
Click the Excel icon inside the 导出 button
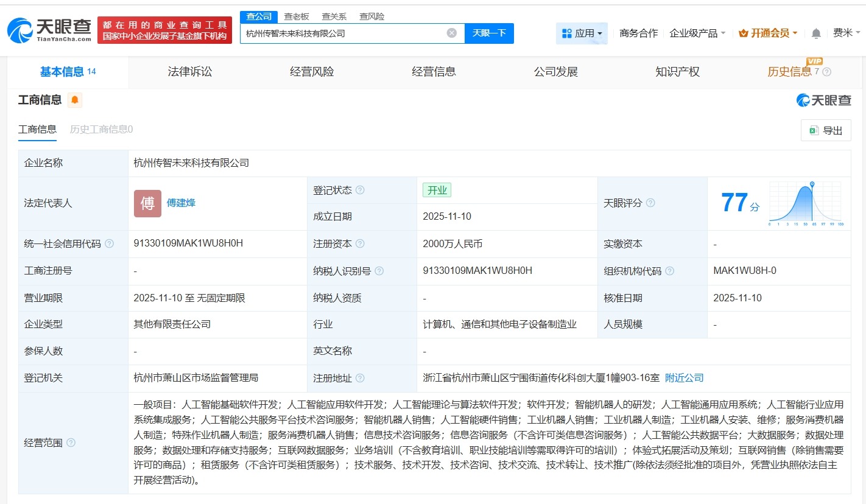click(814, 130)
